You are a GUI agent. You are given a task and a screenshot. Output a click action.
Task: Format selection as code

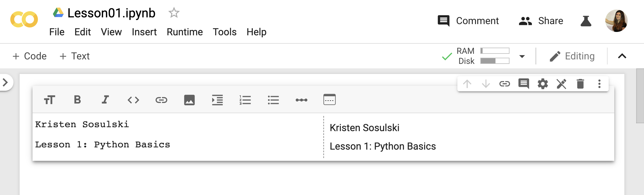pos(133,100)
